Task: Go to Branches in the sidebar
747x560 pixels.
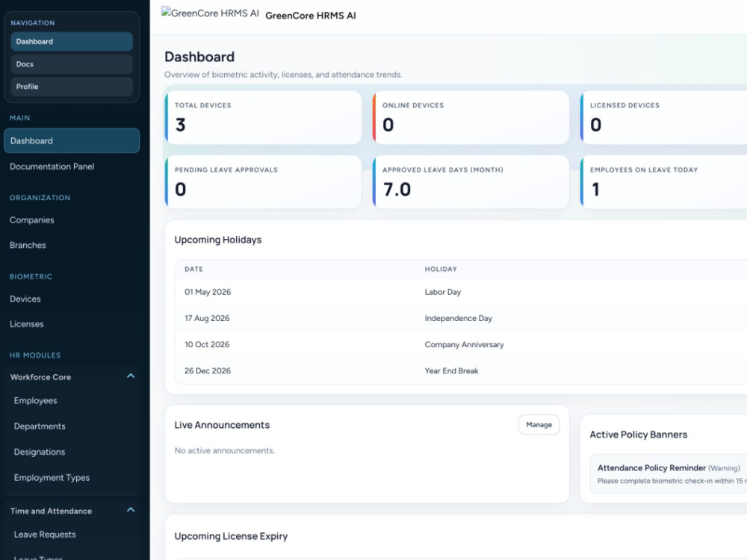Action: (28, 245)
